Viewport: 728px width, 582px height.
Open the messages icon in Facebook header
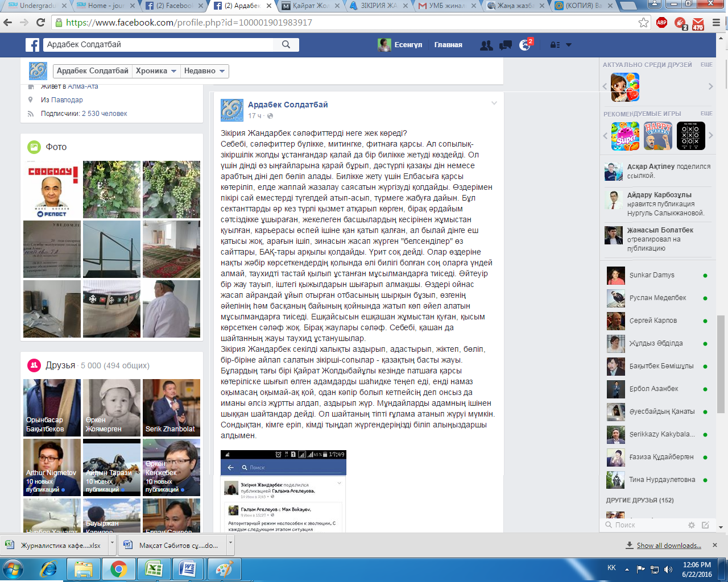[505, 45]
